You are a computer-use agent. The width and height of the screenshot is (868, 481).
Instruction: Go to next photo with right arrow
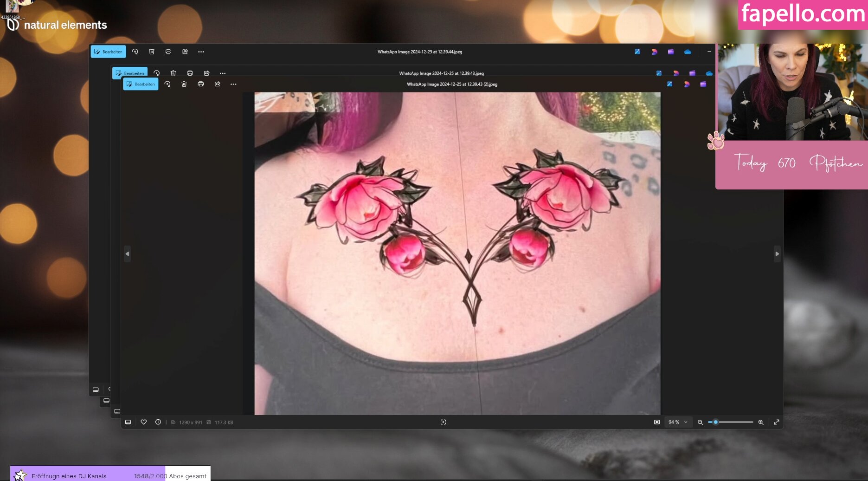(x=777, y=254)
